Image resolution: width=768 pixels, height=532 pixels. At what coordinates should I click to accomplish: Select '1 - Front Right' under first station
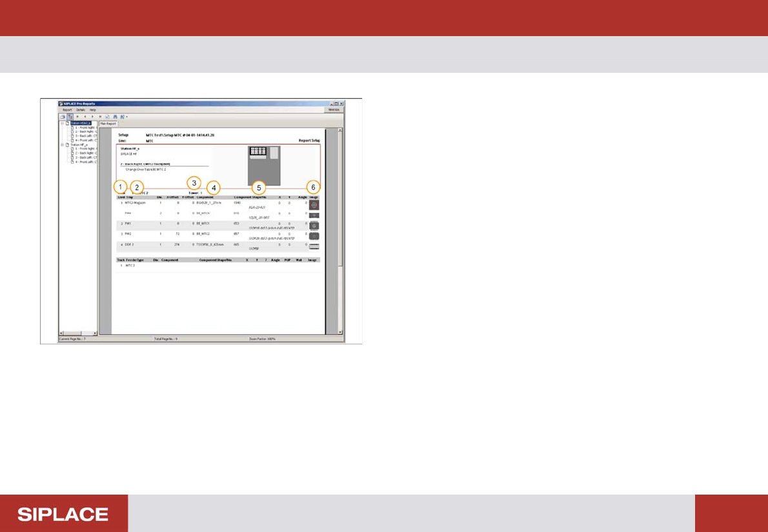pyautogui.click(x=86, y=128)
